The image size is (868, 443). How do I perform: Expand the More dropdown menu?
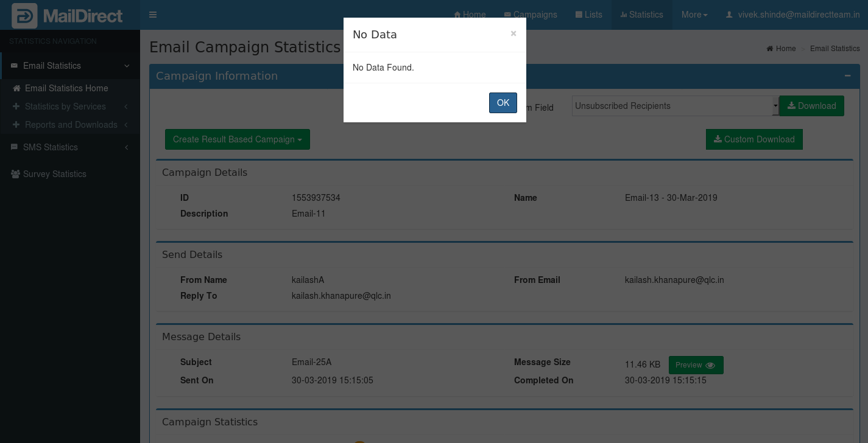click(x=694, y=15)
